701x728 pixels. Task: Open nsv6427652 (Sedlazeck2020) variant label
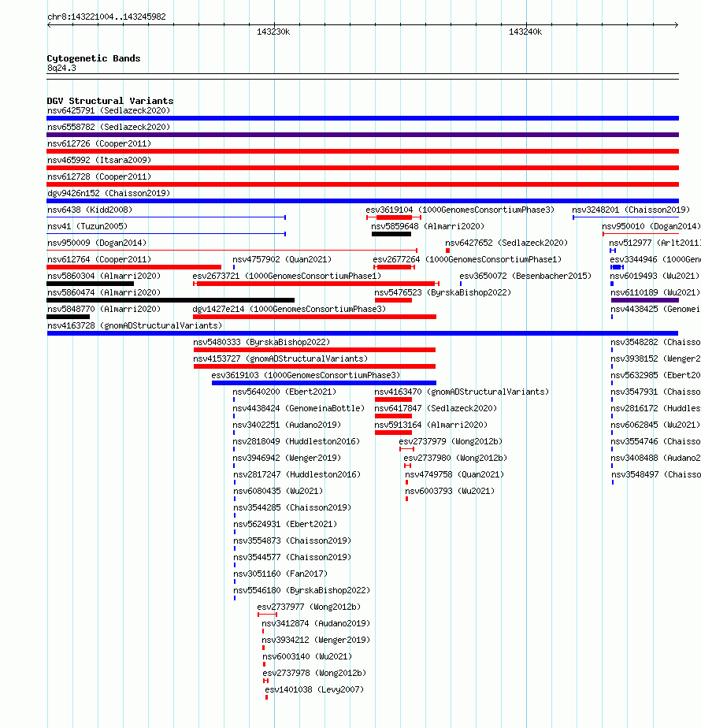[506, 243]
